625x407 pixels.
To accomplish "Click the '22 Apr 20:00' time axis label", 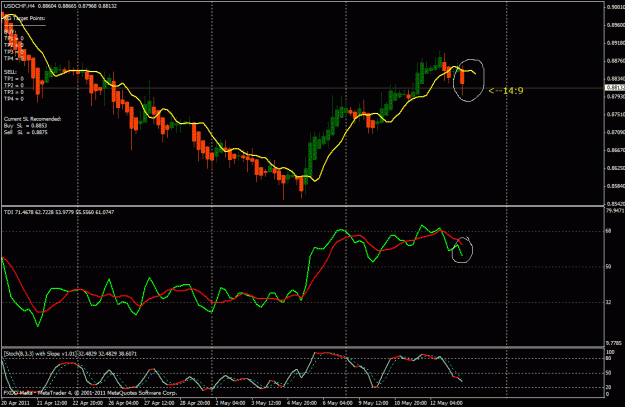I will click(88, 403).
